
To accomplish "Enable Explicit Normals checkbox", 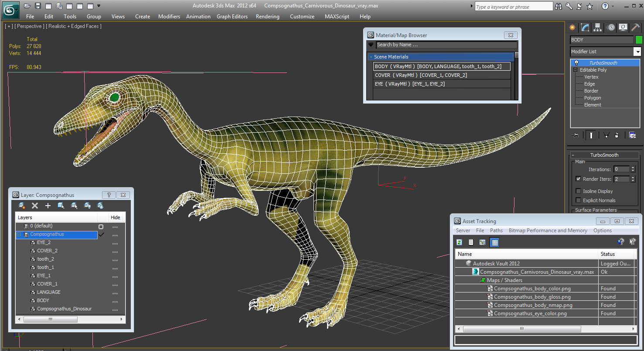I will (578, 200).
